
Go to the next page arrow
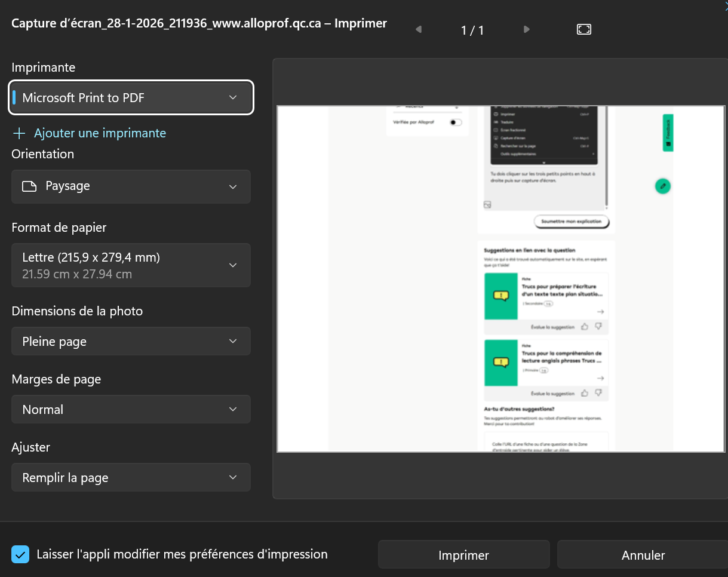pos(526,29)
